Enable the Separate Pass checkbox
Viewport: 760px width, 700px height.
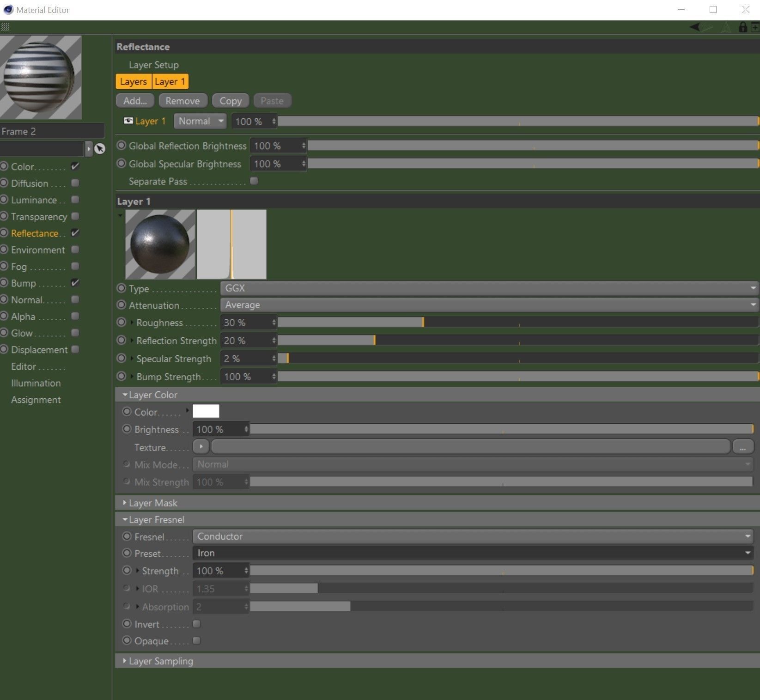(x=254, y=181)
